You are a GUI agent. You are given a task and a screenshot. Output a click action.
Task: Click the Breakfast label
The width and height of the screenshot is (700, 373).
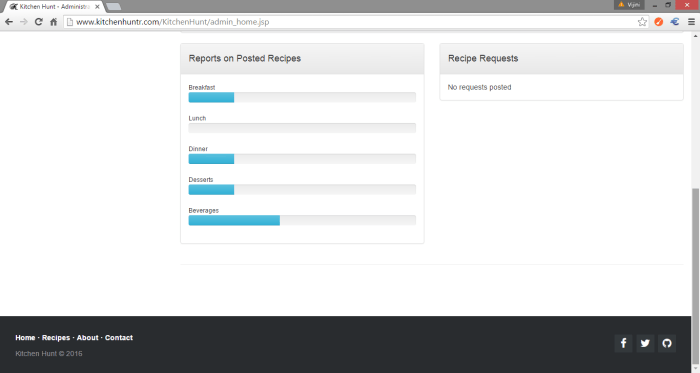[x=202, y=87]
